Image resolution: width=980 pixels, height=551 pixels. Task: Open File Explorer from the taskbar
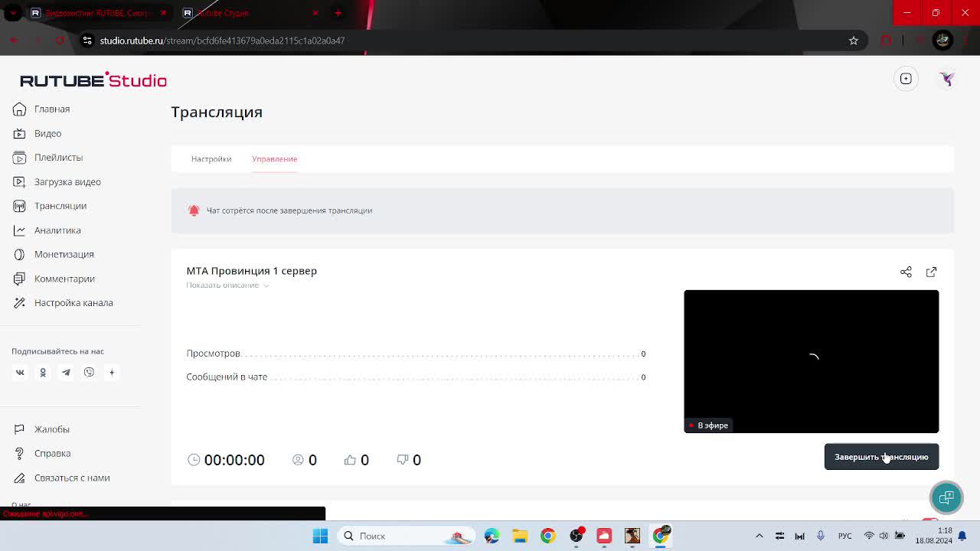tap(520, 536)
